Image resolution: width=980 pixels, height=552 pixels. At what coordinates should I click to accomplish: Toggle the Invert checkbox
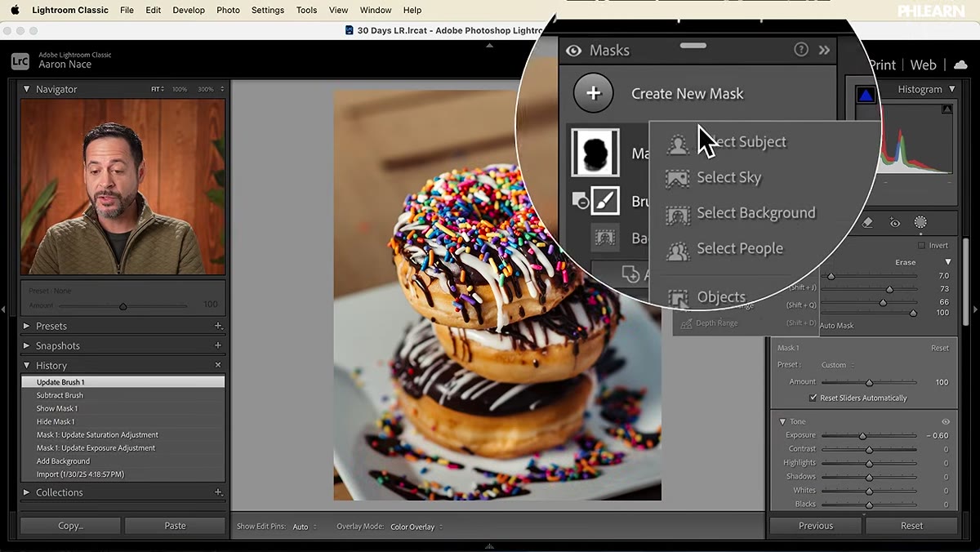(922, 246)
